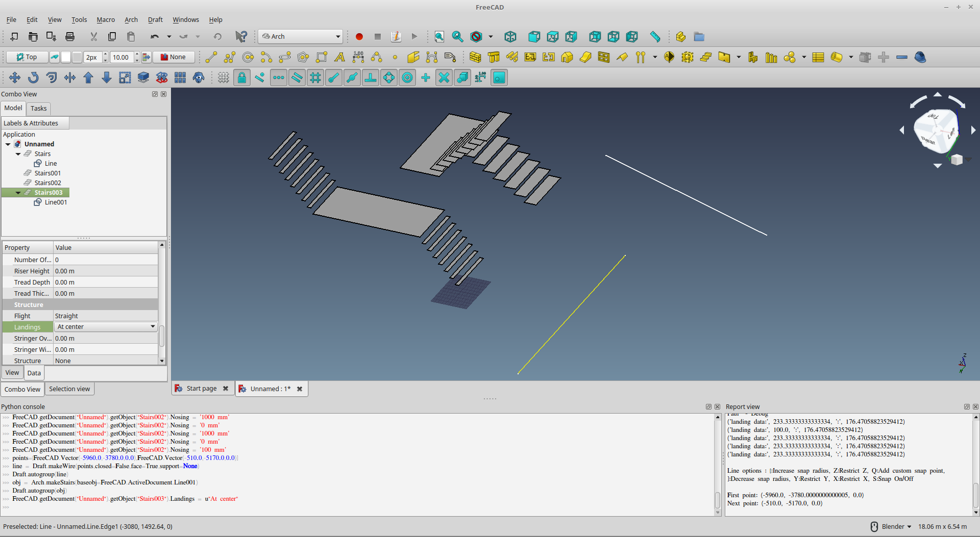Collapse the Stairs003 tree node

pos(18,193)
